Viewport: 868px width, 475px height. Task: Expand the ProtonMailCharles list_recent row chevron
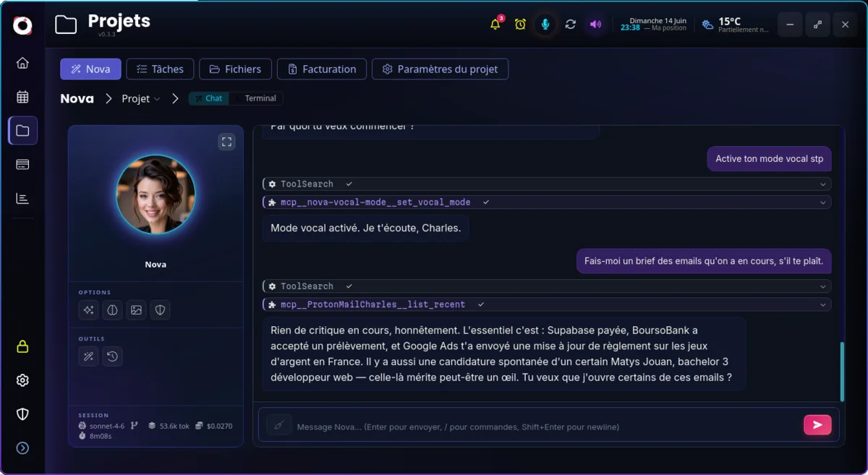[822, 305]
